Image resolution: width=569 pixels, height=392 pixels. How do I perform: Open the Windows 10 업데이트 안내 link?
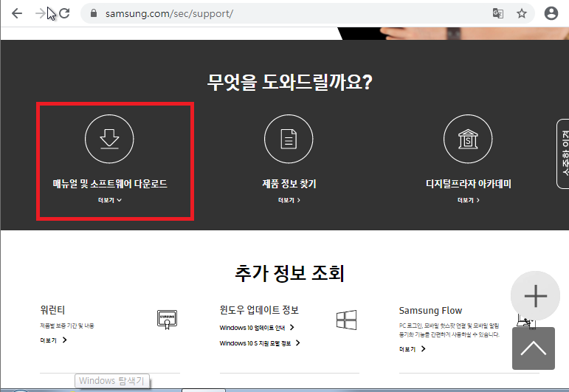tap(256, 327)
